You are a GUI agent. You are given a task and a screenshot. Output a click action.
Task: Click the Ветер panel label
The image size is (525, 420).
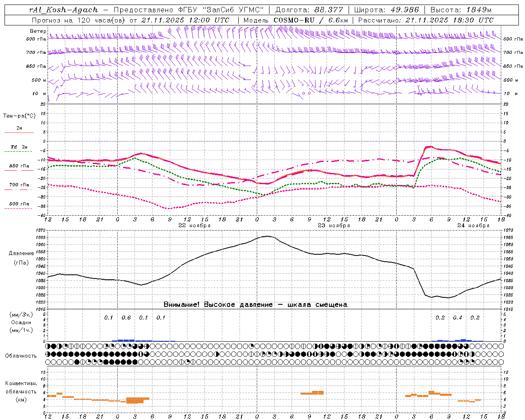(38, 31)
